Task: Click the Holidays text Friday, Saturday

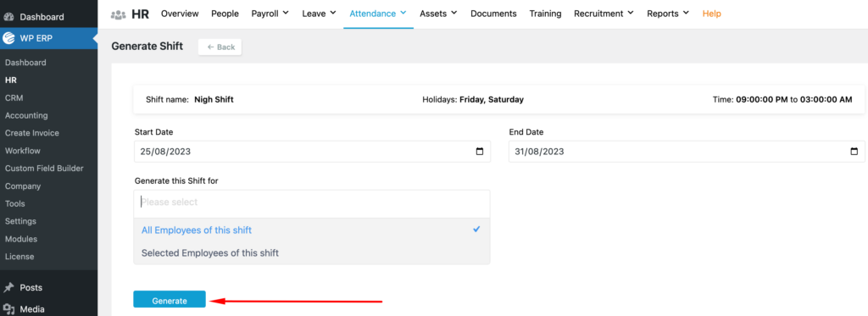Action: (x=492, y=100)
